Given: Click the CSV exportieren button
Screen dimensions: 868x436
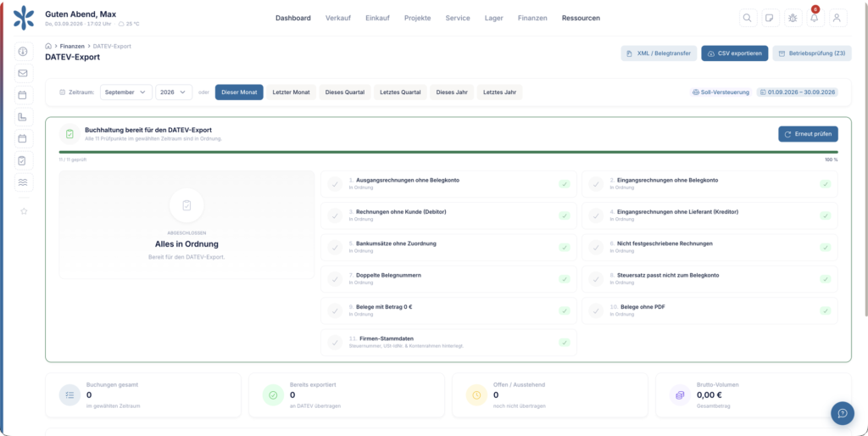Looking at the screenshot, I should point(735,53).
